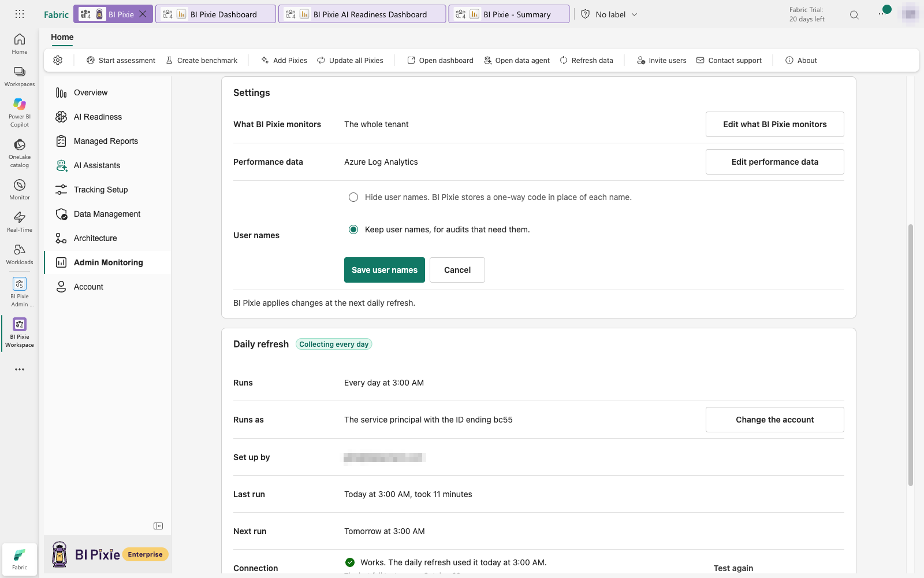Switch to BI Pixie AI Readiness Dashboard tab
Screen dimensions: 924x578
[362, 14]
